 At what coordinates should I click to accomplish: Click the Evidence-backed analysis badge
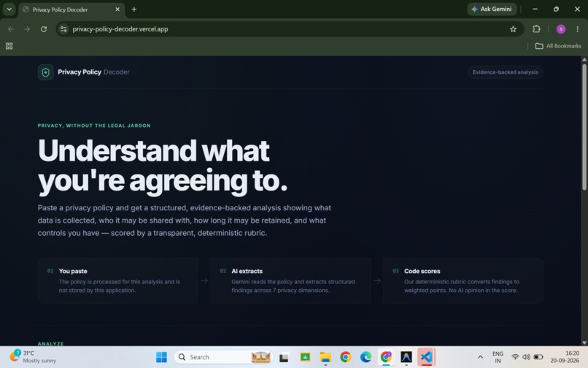(505, 72)
